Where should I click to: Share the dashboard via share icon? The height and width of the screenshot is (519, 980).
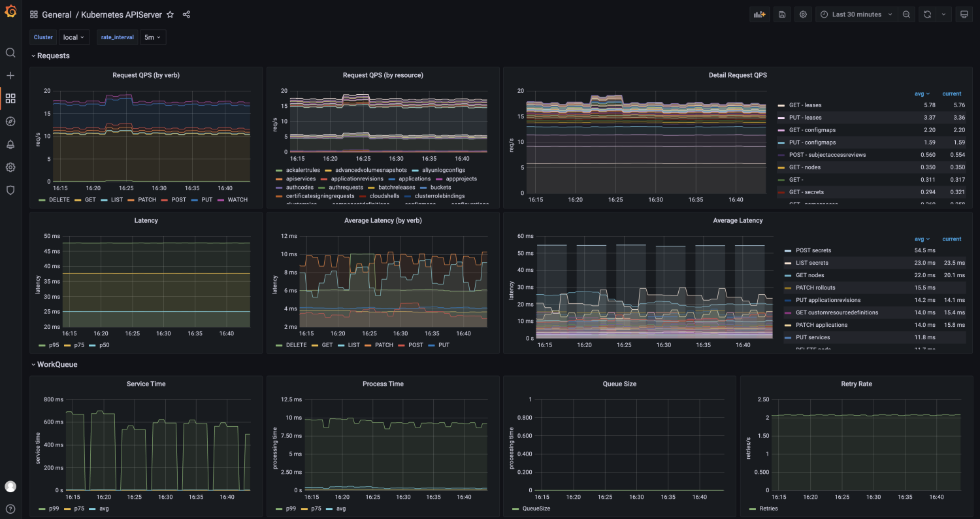[x=187, y=14]
